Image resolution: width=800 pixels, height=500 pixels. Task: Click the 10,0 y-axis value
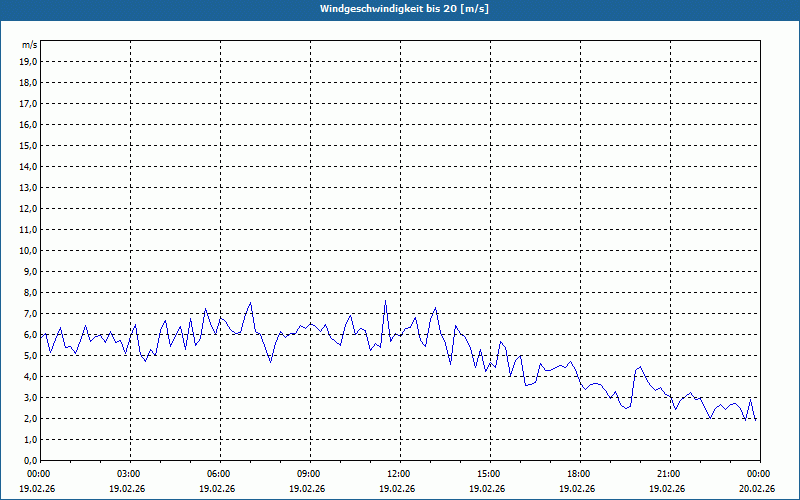point(28,250)
